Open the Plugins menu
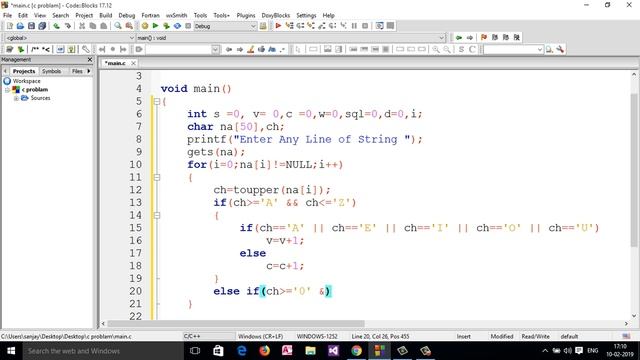 246,15
